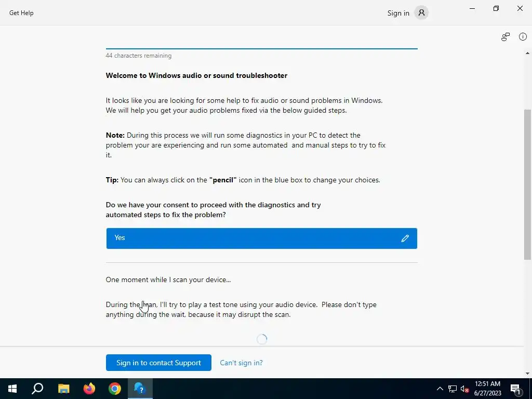Open the Can't sign in? link
This screenshot has height=399, width=532.
coord(241,363)
